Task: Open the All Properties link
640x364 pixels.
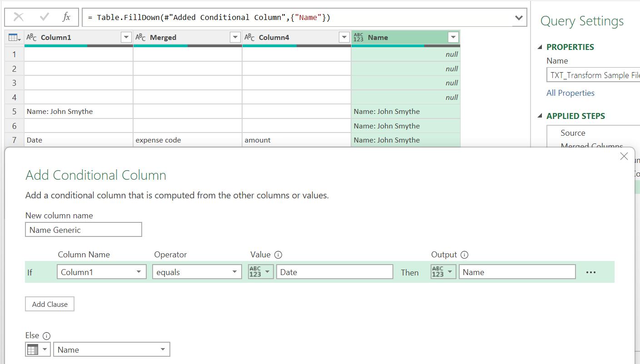Action: click(571, 93)
